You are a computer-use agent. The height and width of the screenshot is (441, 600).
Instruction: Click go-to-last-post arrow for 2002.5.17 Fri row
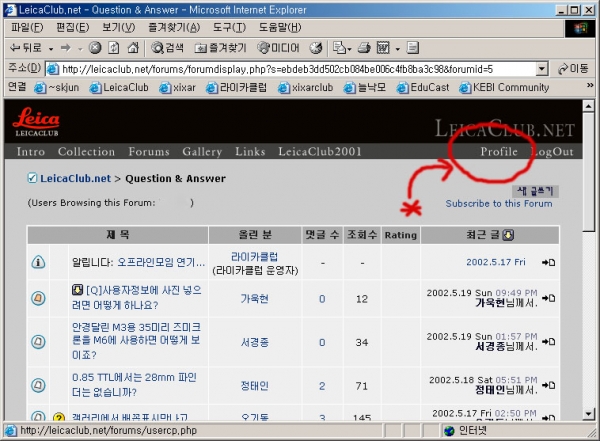pyautogui.click(x=548, y=262)
